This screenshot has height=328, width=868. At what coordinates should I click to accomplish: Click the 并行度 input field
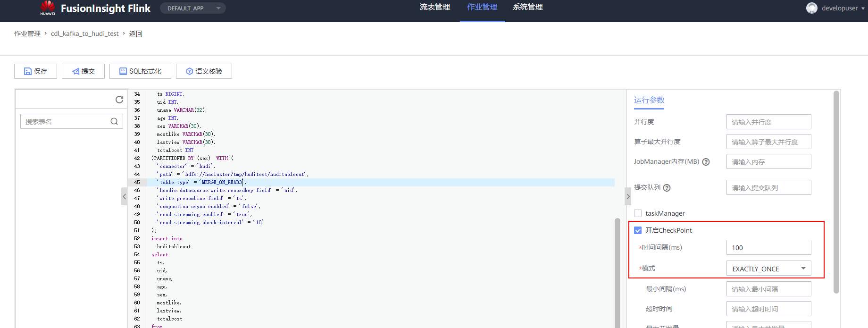(768, 122)
